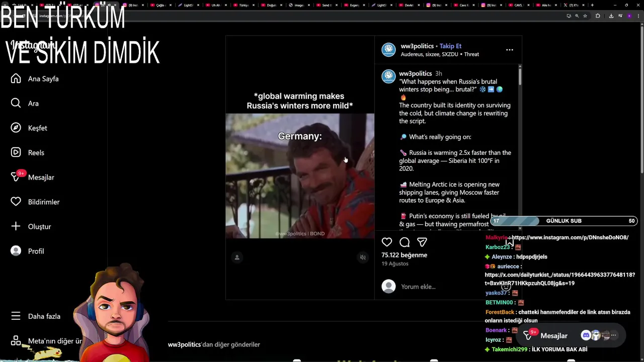This screenshot has height=362, width=644.
Task: Click Takemichi299 username in chat
Action: (509, 349)
